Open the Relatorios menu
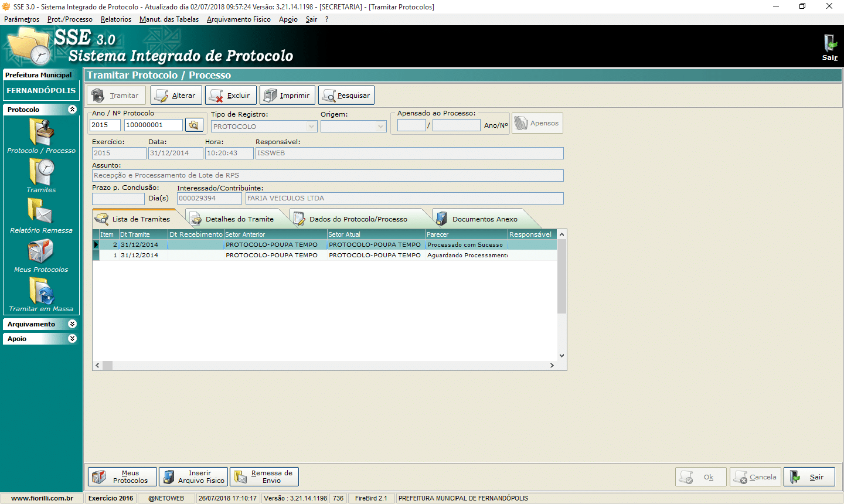Screen dimensions: 844x504 tap(116, 19)
